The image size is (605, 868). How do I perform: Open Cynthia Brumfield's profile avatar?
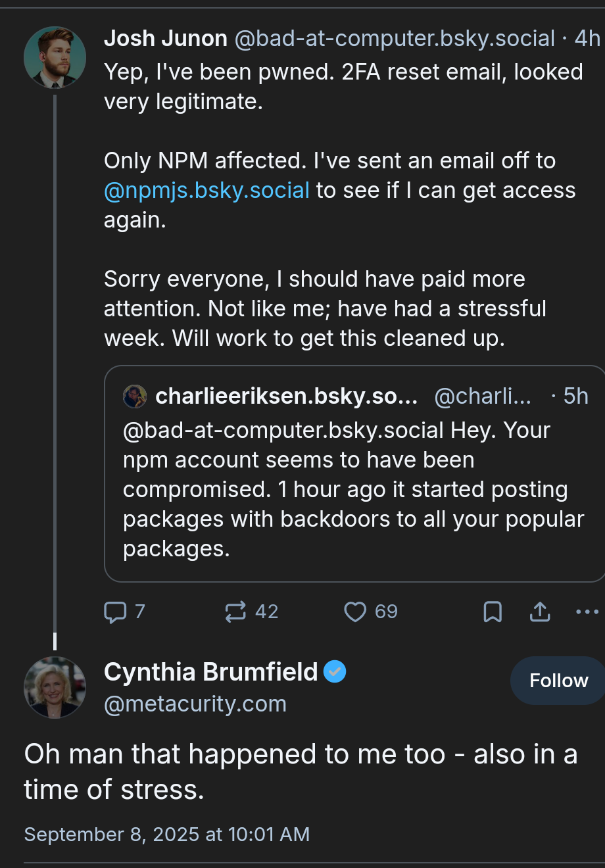pos(55,687)
